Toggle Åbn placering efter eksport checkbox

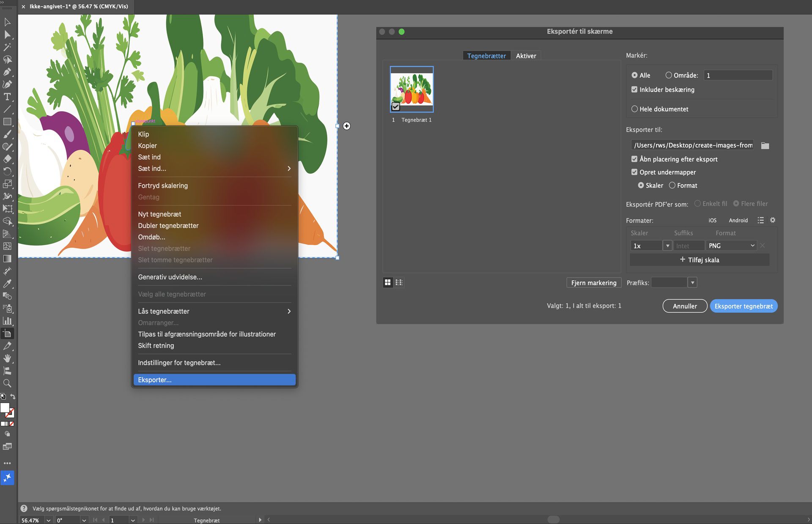(634, 159)
